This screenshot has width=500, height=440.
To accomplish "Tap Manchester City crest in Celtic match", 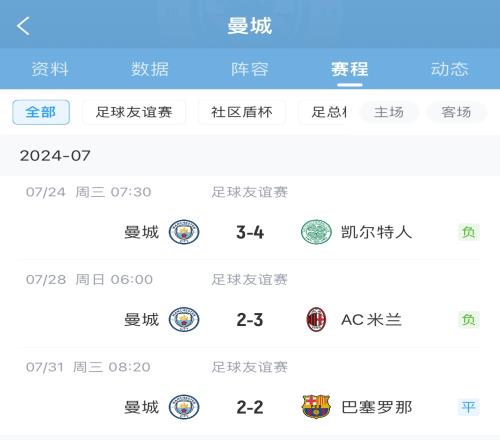I will click(184, 232).
